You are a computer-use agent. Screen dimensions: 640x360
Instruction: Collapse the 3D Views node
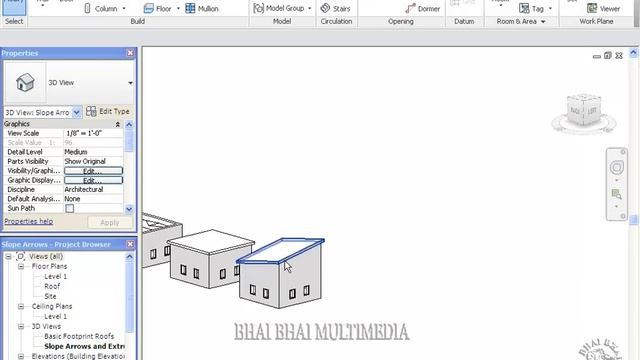point(21,327)
